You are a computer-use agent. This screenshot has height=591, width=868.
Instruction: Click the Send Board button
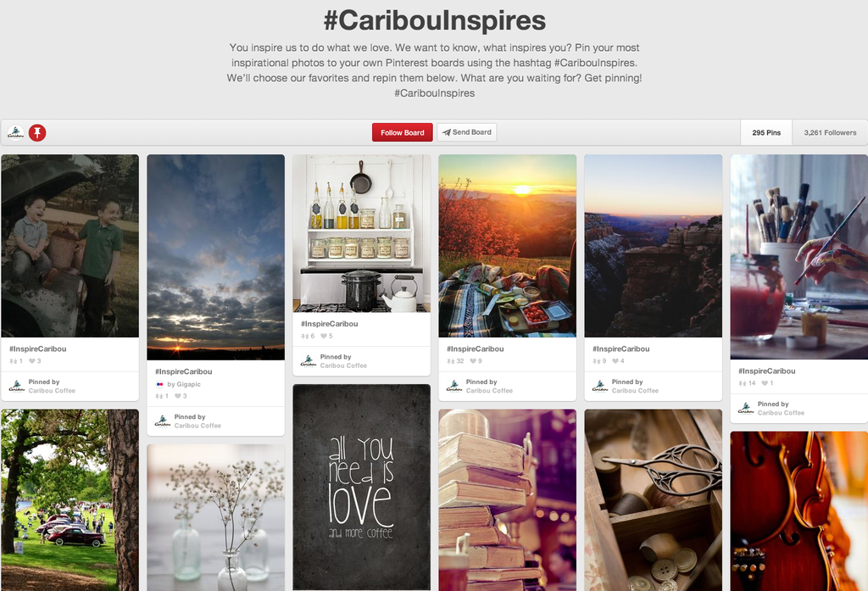467,132
